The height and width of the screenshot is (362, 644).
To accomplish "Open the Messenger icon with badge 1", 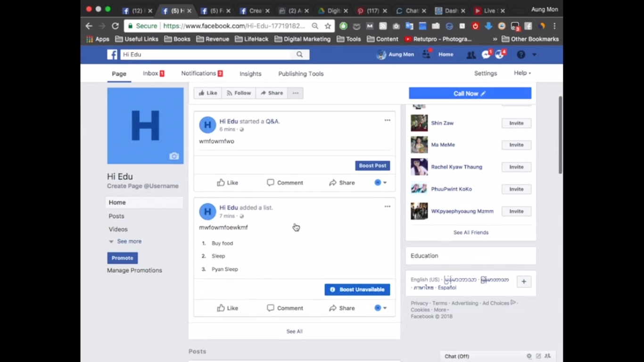I will 486,55.
